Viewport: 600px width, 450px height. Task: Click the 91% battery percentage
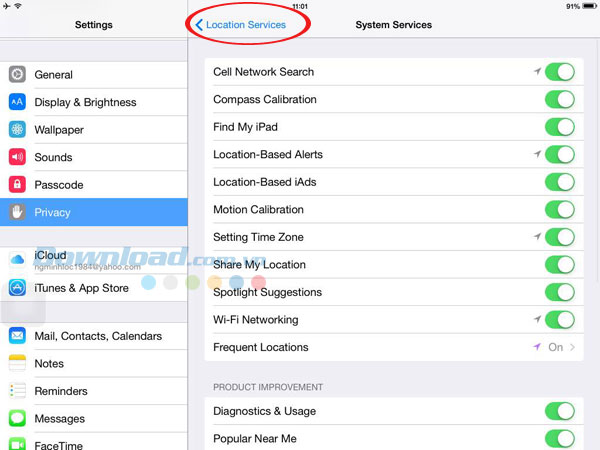pyautogui.click(x=573, y=6)
